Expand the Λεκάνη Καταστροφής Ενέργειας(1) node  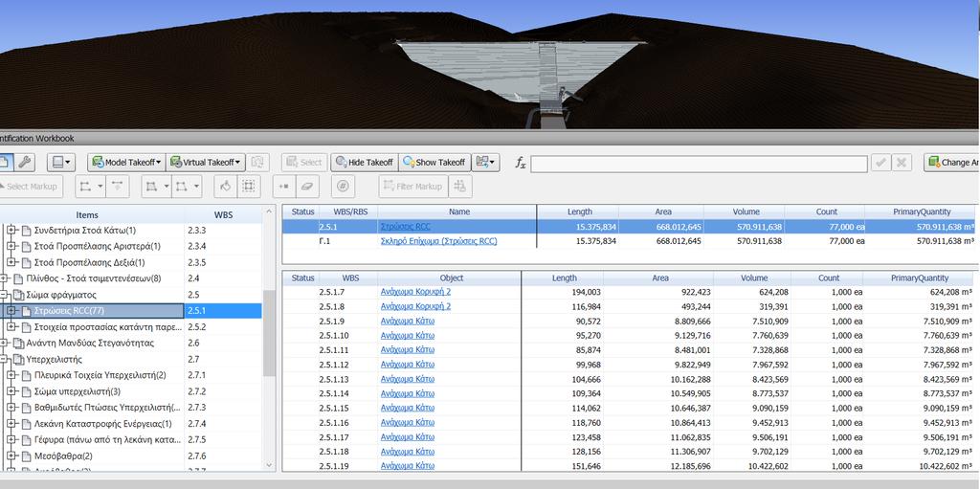(x=11, y=424)
